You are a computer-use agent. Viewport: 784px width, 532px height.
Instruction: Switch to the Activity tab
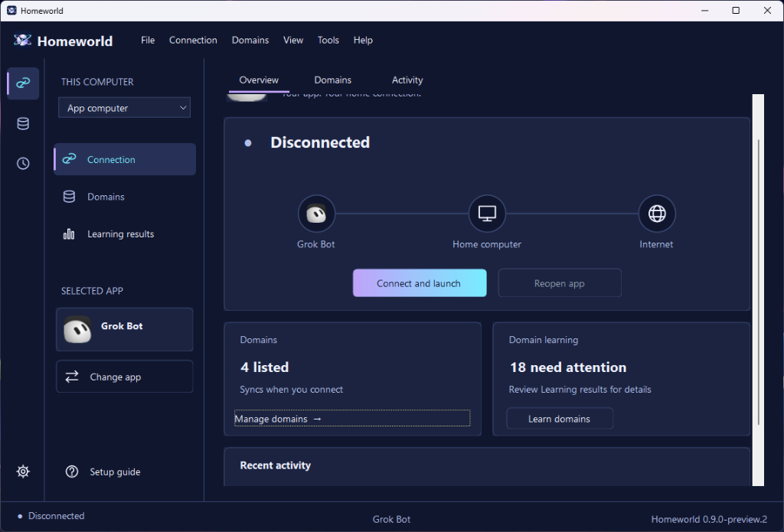(x=407, y=80)
